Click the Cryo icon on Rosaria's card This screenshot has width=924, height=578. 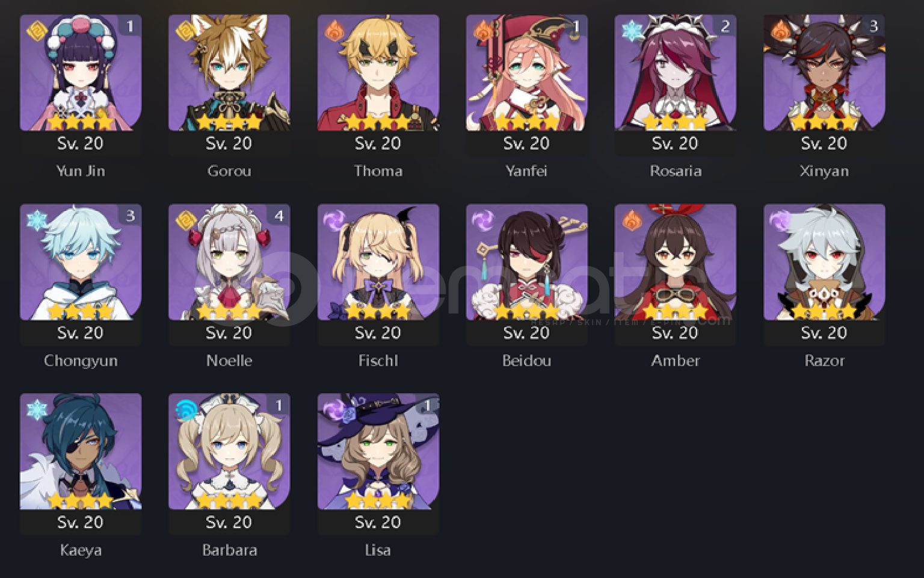[632, 30]
